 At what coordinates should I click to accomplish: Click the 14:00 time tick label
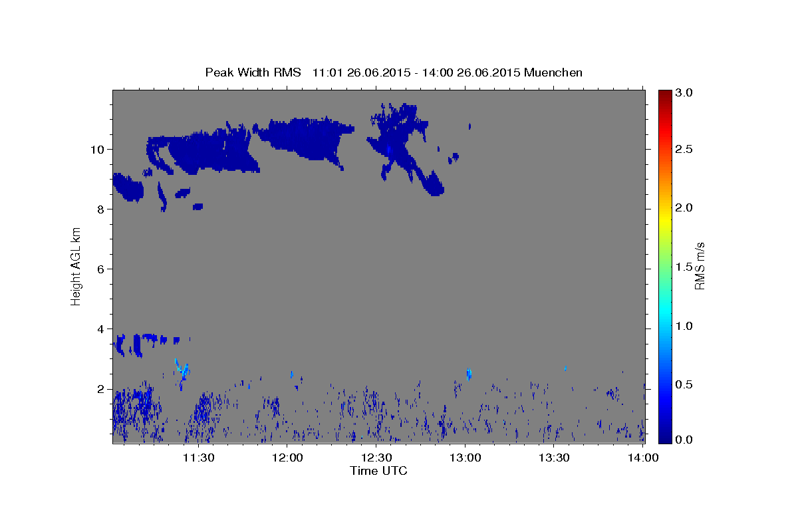coord(643,458)
